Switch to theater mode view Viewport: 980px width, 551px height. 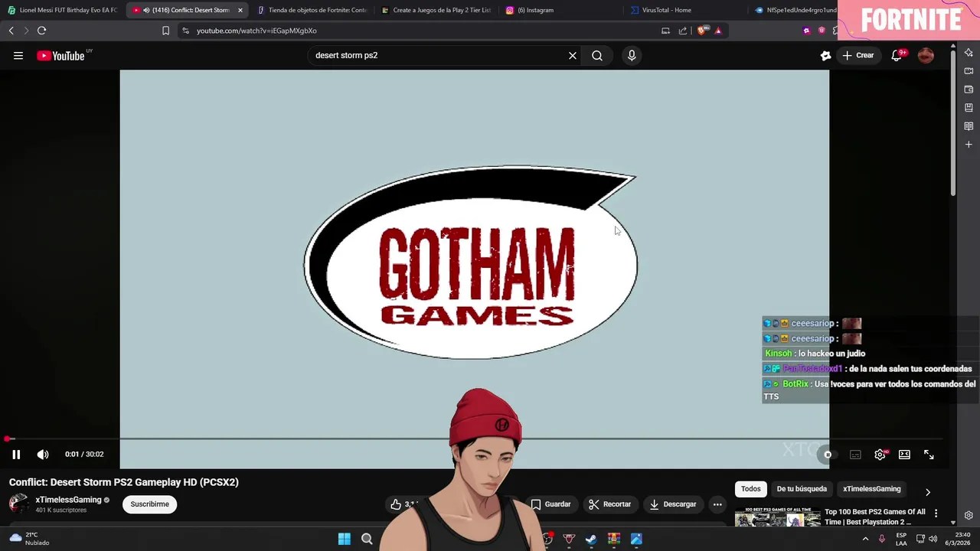(x=904, y=455)
